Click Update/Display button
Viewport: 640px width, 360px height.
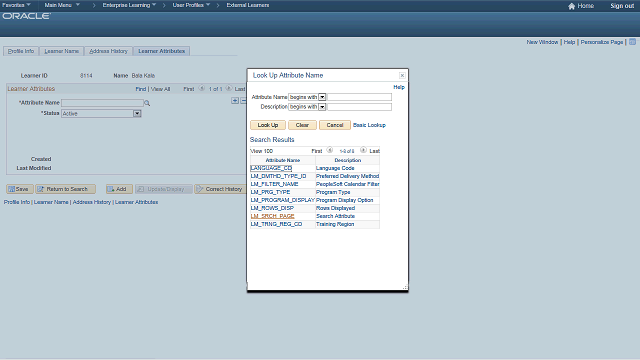(x=163, y=189)
